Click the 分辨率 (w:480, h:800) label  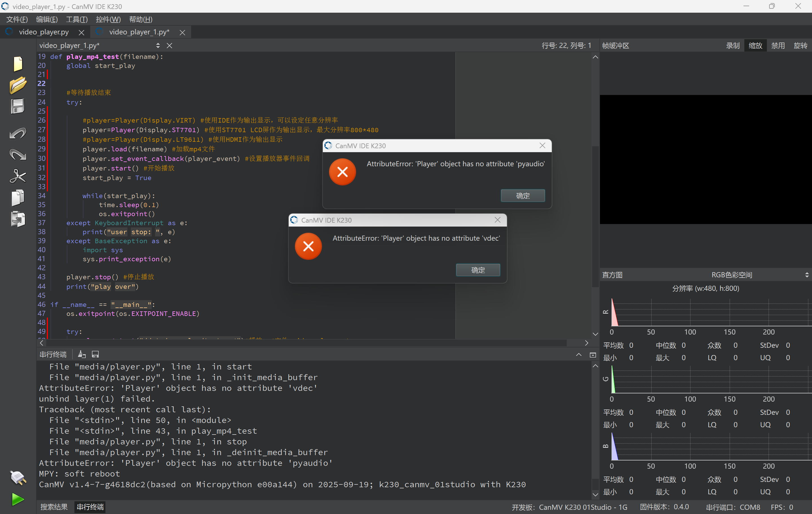click(705, 289)
